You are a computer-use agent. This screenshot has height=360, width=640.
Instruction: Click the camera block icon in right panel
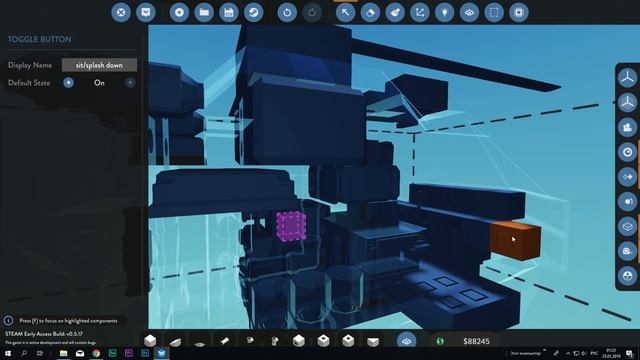pos(627,127)
